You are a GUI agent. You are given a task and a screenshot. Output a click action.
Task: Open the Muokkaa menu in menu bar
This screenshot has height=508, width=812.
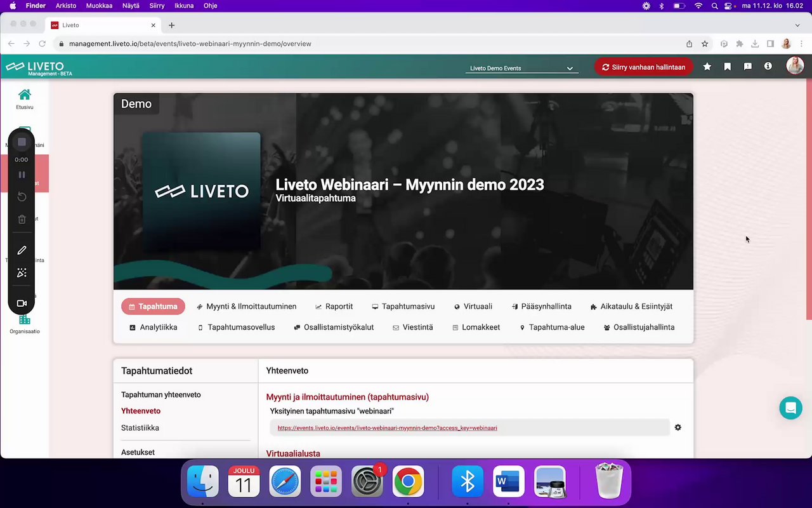tap(99, 6)
